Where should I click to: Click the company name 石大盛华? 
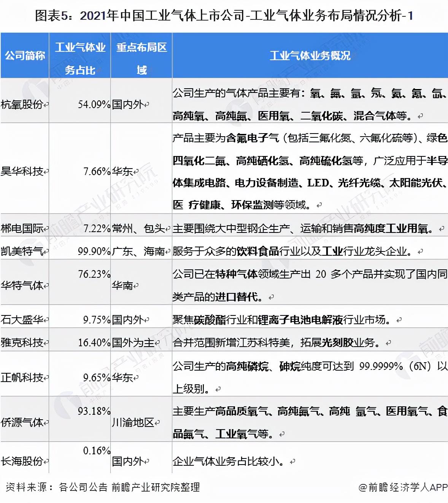tap(22, 320)
